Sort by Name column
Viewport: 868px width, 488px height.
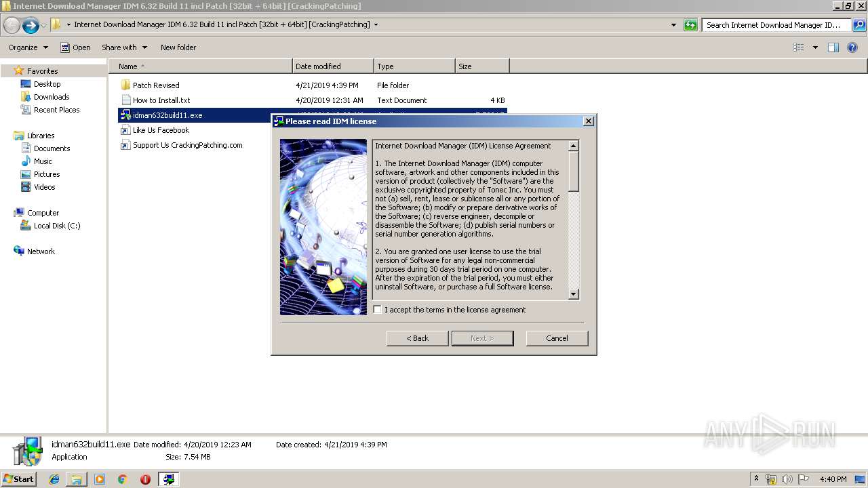coord(201,66)
